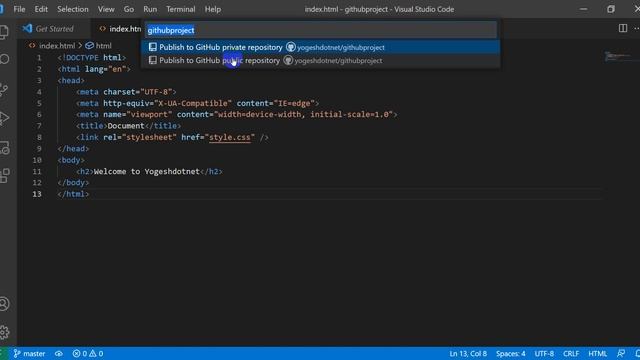The width and height of the screenshot is (640, 360).
Task: Click the Welcome to Yogeshdotnet text
Action: tap(147, 171)
